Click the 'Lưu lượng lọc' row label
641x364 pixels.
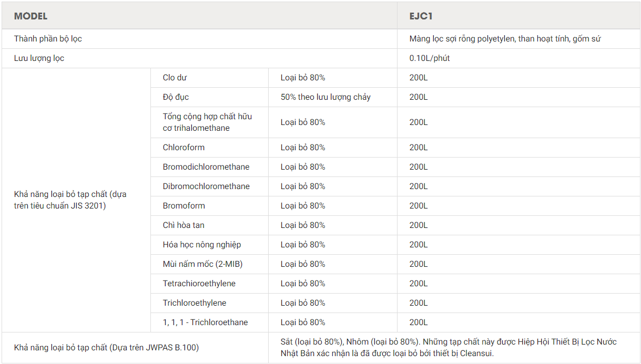(39, 58)
